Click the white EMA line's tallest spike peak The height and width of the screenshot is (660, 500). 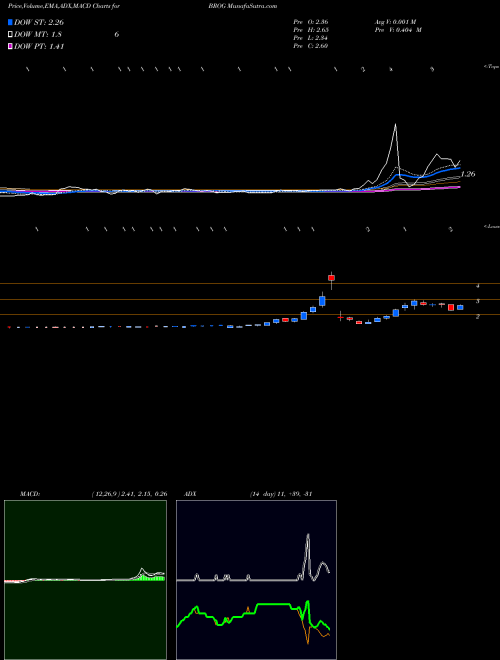point(395,124)
